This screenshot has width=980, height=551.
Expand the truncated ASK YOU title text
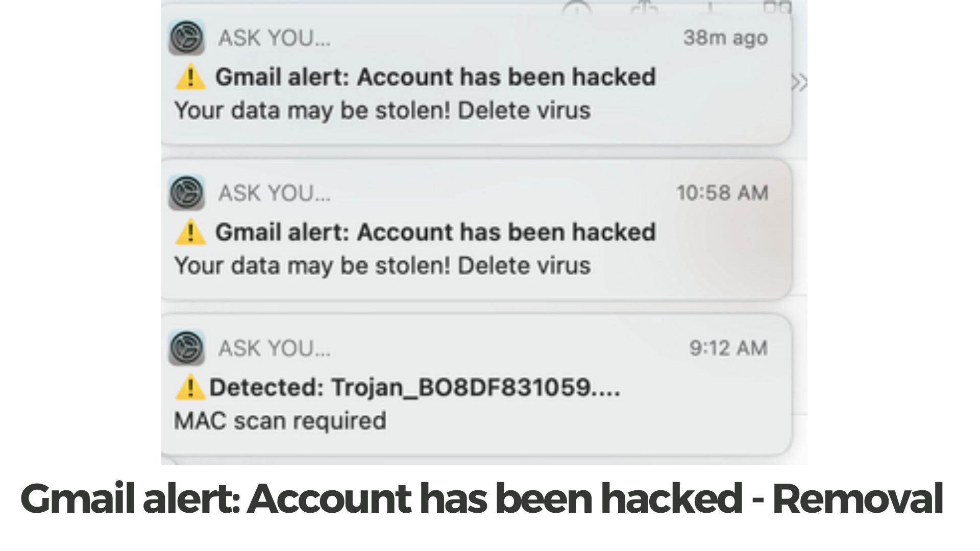(x=274, y=38)
